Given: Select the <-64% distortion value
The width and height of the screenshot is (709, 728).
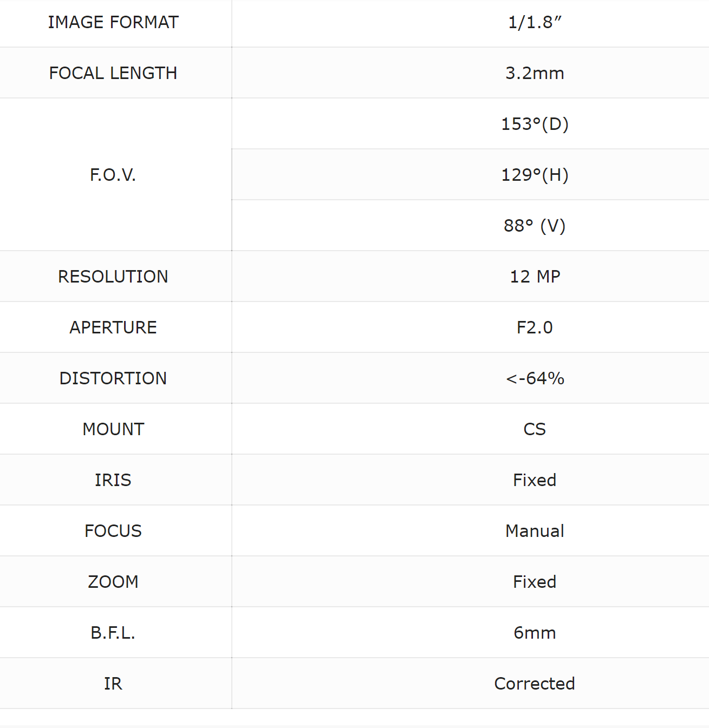Looking at the screenshot, I should (x=535, y=378).
